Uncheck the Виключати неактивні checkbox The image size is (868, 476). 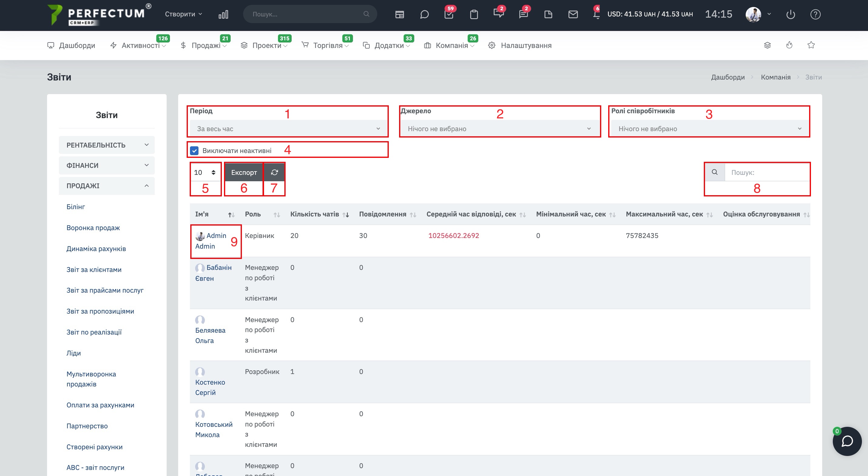pyautogui.click(x=195, y=150)
